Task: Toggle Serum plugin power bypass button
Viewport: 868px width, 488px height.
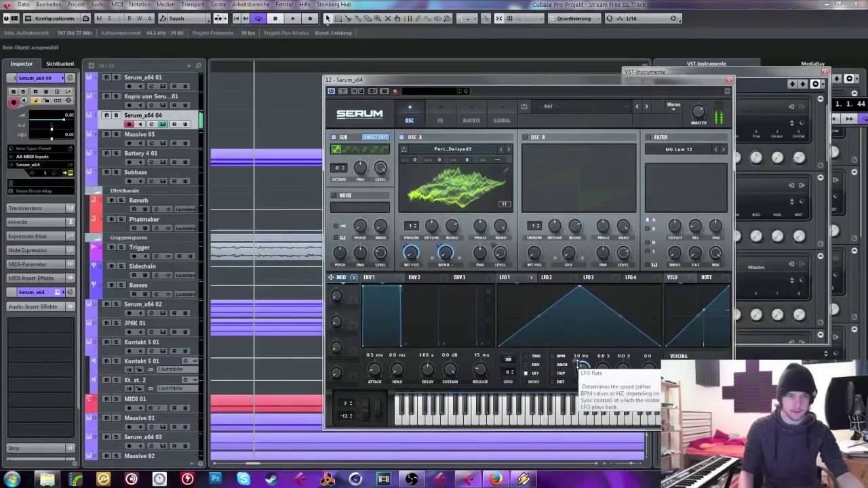Action: pyautogui.click(x=331, y=91)
